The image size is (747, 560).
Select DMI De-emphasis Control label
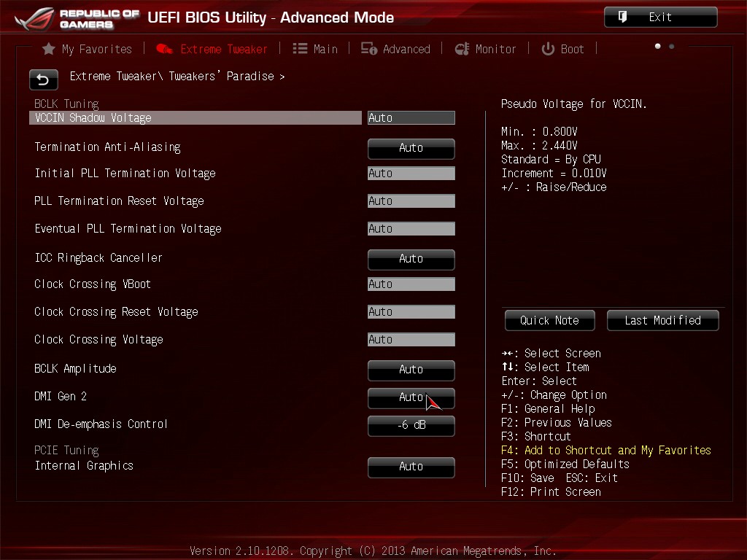(x=101, y=424)
